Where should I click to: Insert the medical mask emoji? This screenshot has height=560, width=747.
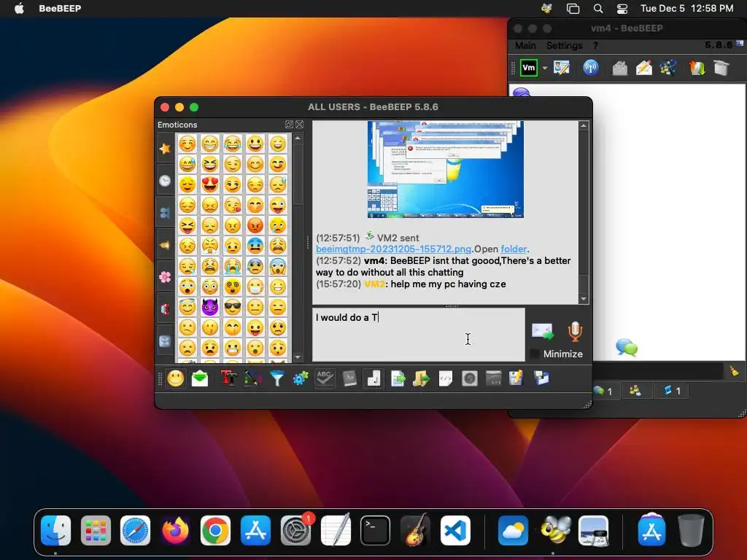pos(255,287)
